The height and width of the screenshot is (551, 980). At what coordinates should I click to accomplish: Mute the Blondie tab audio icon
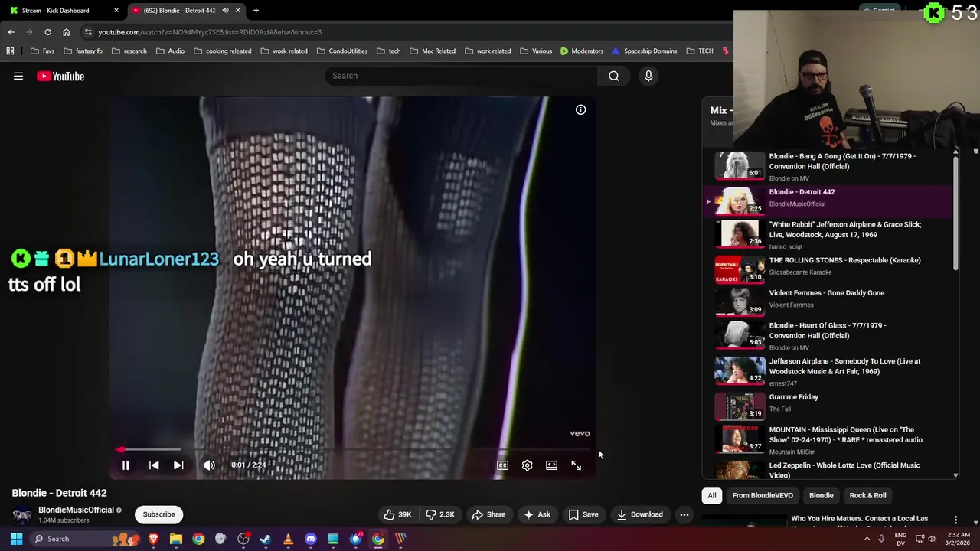point(225,10)
